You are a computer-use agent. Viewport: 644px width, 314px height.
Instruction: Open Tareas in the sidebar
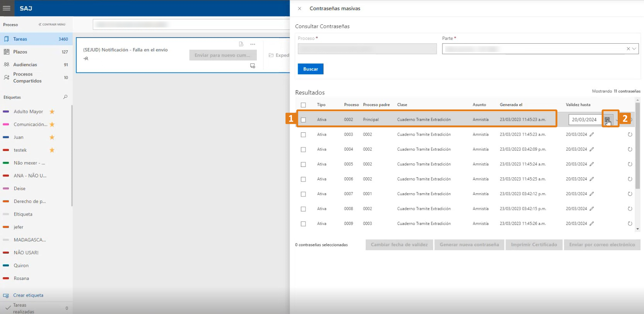pyautogui.click(x=36, y=39)
